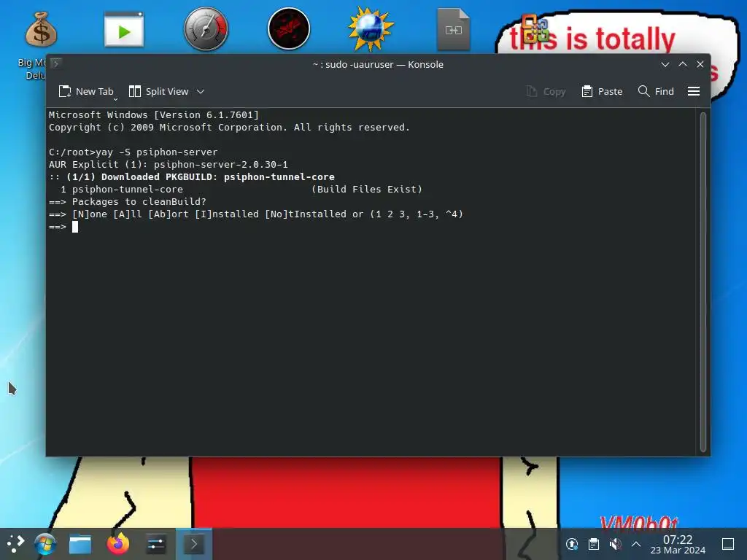Open the file manager from taskbar
Image resolution: width=747 pixels, height=560 pixels.
(80, 544)
